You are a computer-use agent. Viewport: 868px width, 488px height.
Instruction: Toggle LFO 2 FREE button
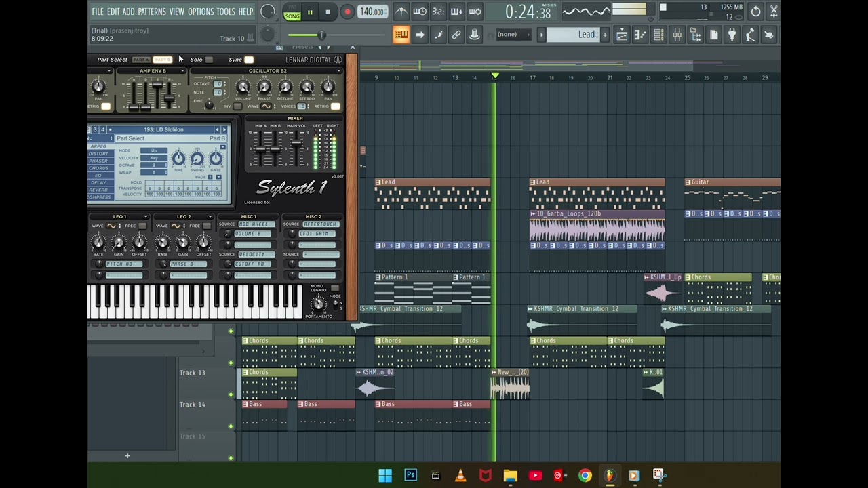[x=206, y=226]
